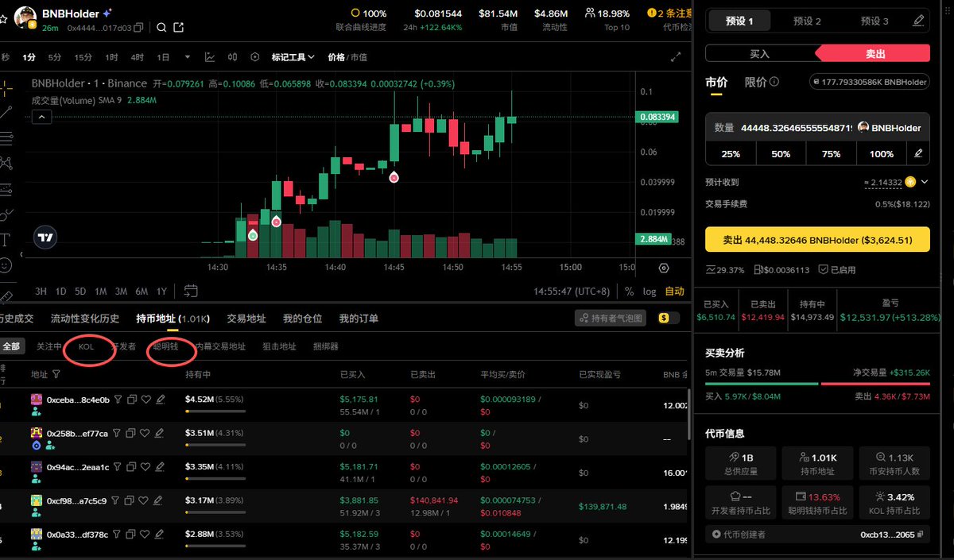Image resolution: width=954 pixels, height=560 pixels.
Task: Expand the chart to fullscreen
Action: pyautogui.click(x=676, y=57)
